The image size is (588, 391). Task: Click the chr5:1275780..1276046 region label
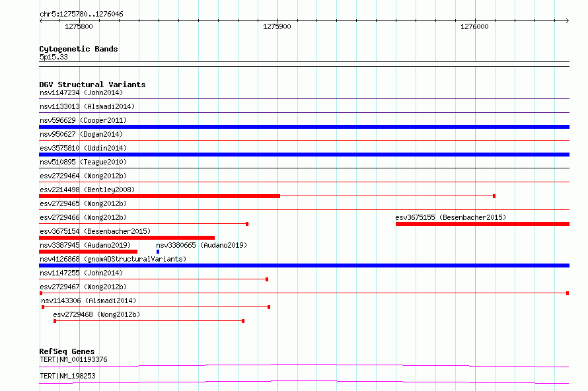tap(81, 14)
